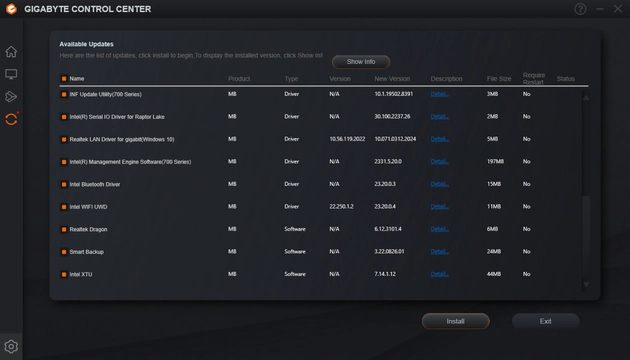Screen dimensions: 630x360
Task: Click the Exit button
Action: tap(545, 321)
